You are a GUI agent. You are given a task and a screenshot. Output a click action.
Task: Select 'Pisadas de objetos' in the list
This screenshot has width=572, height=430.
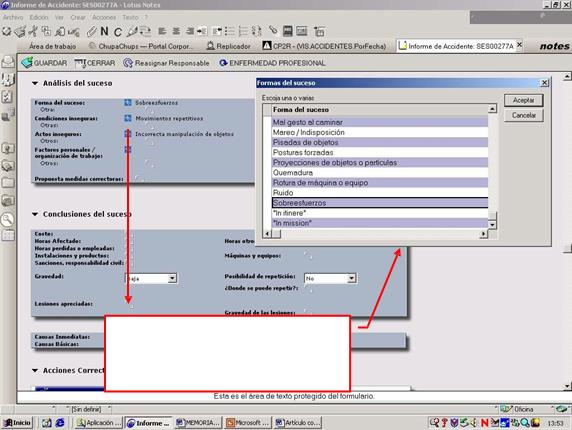pyautogui.click(x=380, y=143)
